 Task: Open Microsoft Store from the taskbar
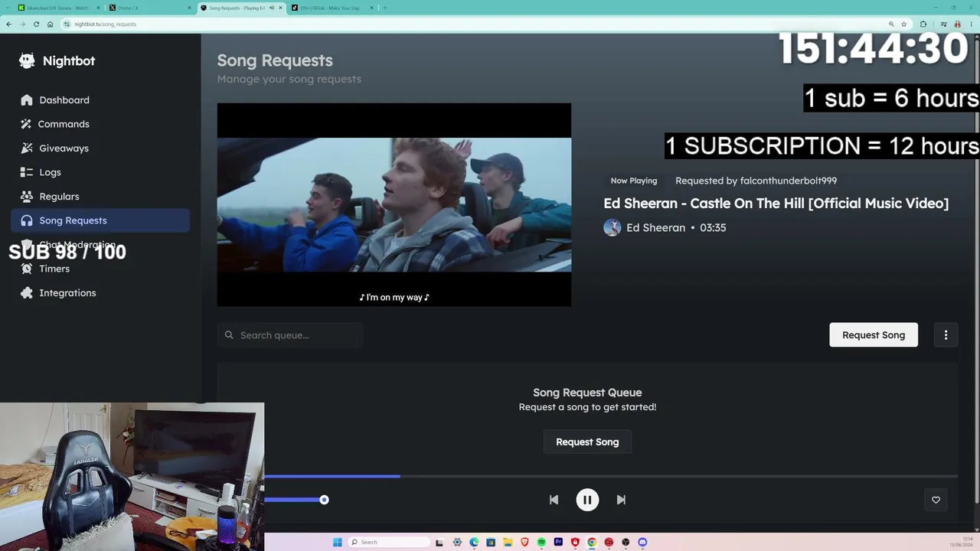[491, 543]
